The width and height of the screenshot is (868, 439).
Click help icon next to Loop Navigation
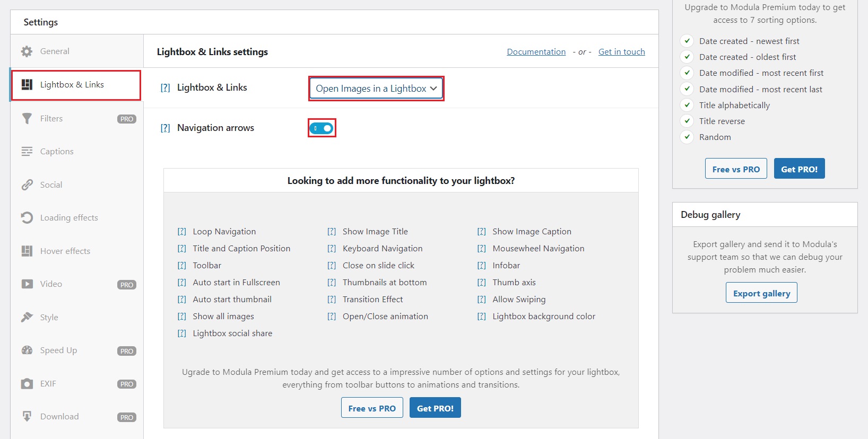pyautogui.click(x=181, y=232)
